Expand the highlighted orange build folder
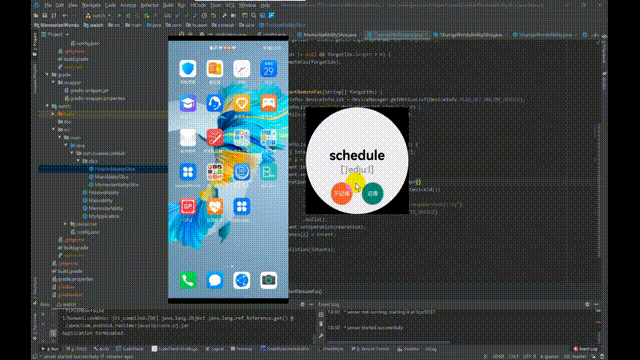 pyautogui.click(x=53, y=114)
